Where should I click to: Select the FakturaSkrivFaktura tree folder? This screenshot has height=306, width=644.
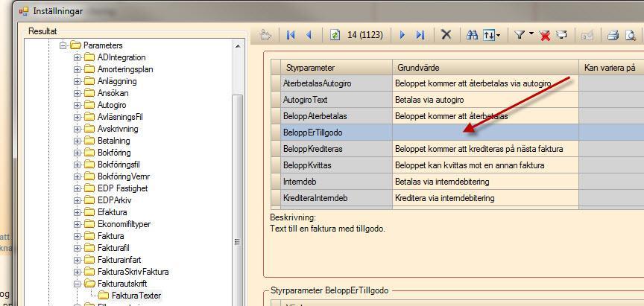click(x=133, y=272)
